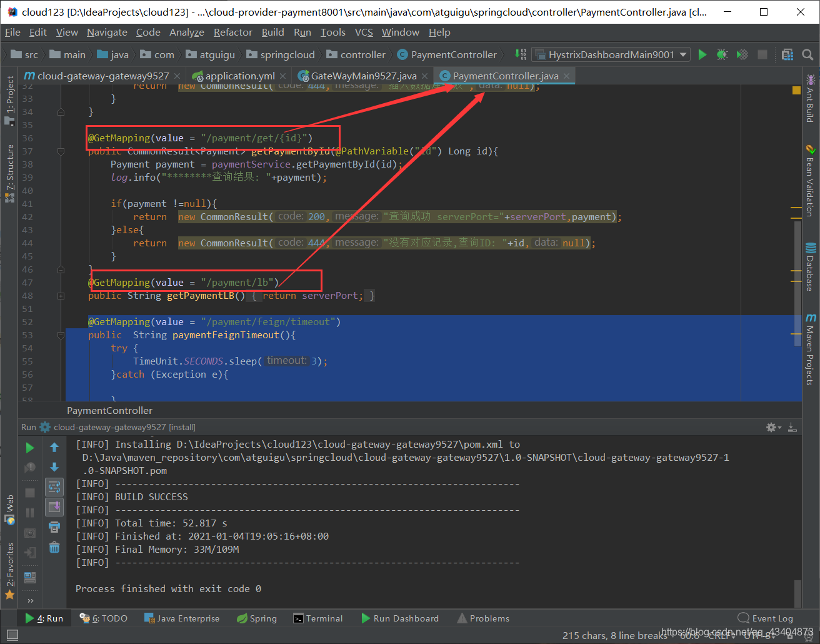Click fold end marker at line 46

tap(61, 269)
